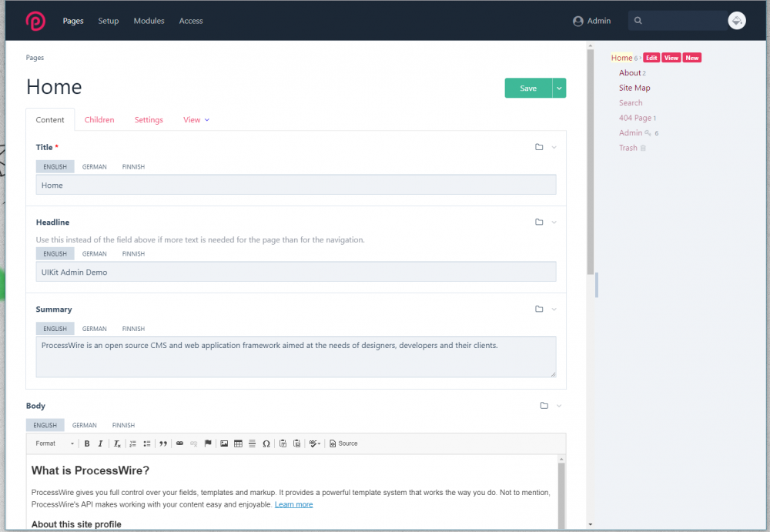Click the ProcessWire logo in header
Viewport: 770px width, 532px height.
click(x=35, y=21)
